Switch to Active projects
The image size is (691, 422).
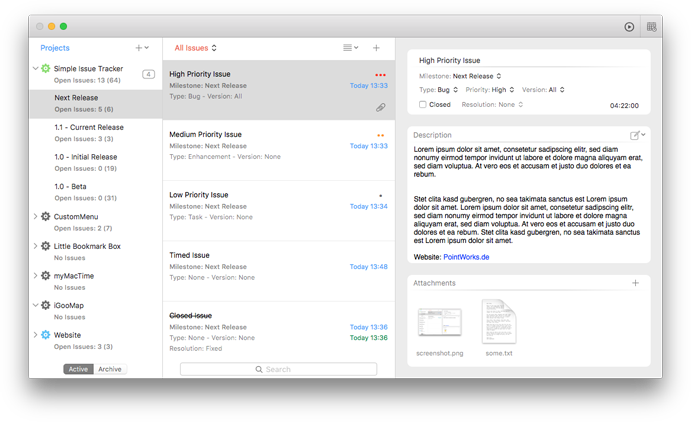[78, 369]
